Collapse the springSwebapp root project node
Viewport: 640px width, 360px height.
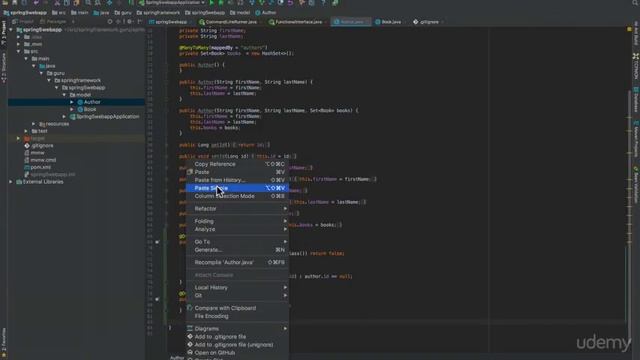[x=11, y=30]
